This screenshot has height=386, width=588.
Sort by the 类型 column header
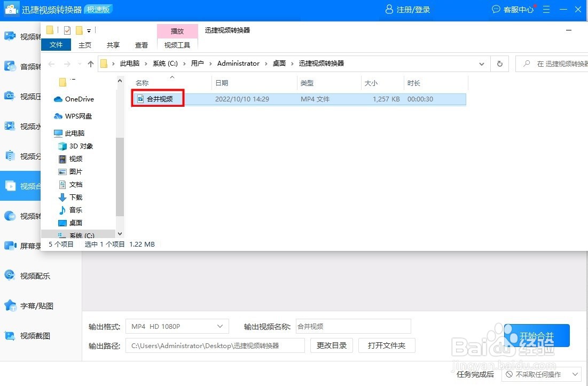point(307,83)
